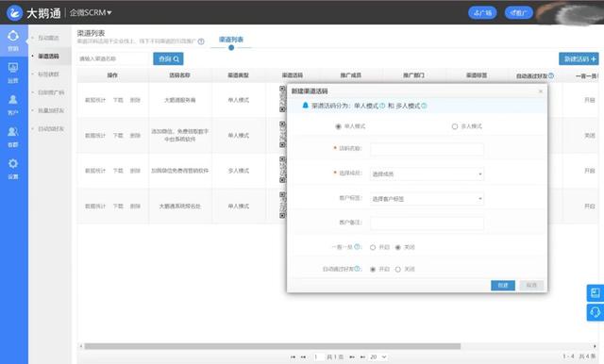The height and width of the screenshot is (364, 604).
Task: Click help icon beside 自动通过好友 label in dialog
Action: coord(357,269)
